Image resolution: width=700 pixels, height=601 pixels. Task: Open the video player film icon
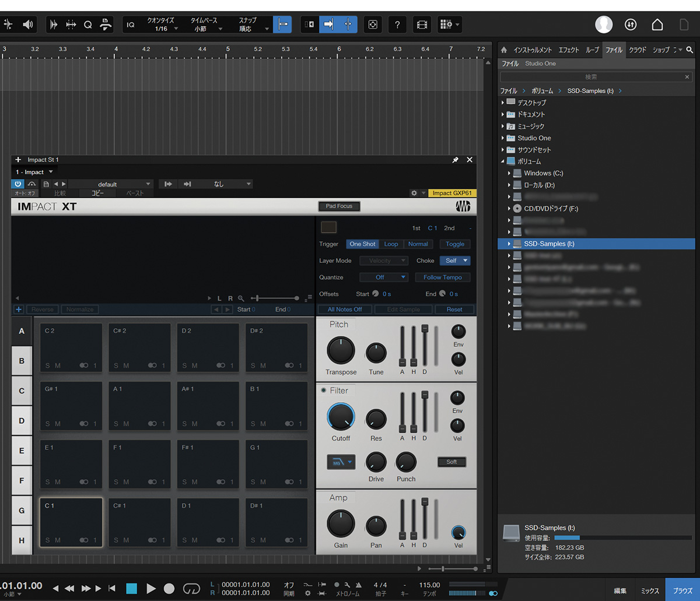pos(421,24)
